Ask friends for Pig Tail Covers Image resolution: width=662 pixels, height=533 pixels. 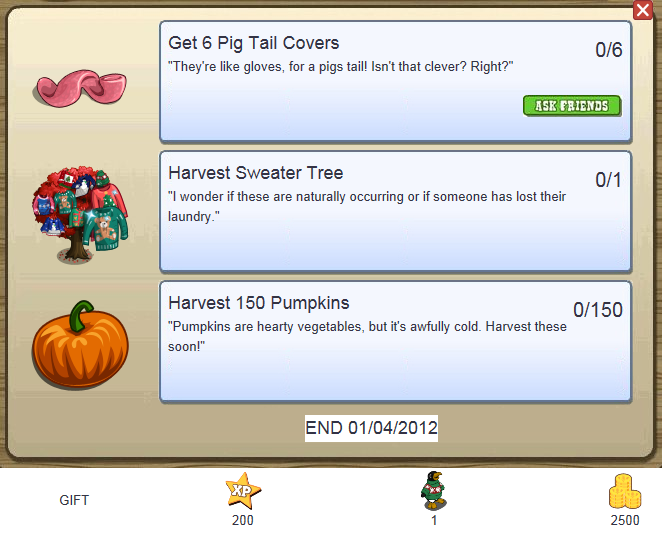coord(572,106)
